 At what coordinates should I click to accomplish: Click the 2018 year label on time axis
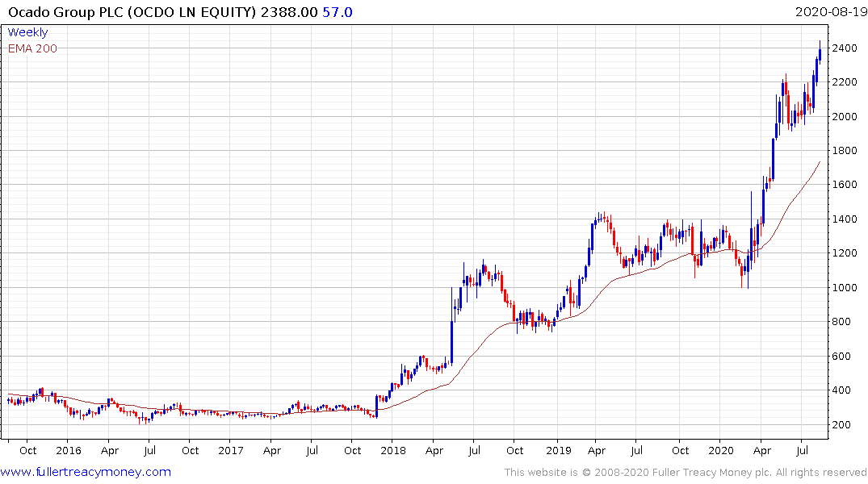pyautogui.click(x=393, y=450)
